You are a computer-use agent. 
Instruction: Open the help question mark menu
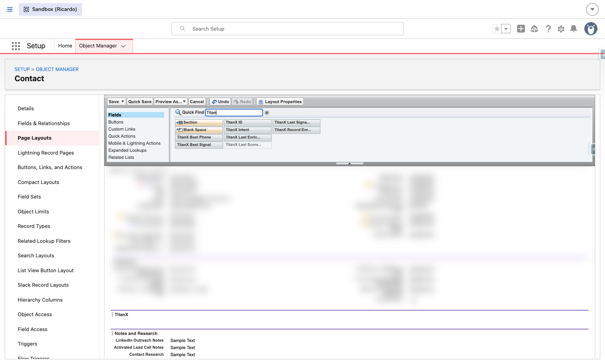(x=548, y=29)
